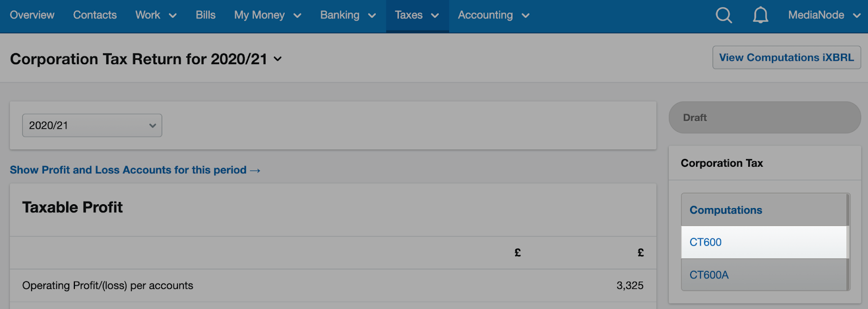Go to the Overview page

(32, 15)
